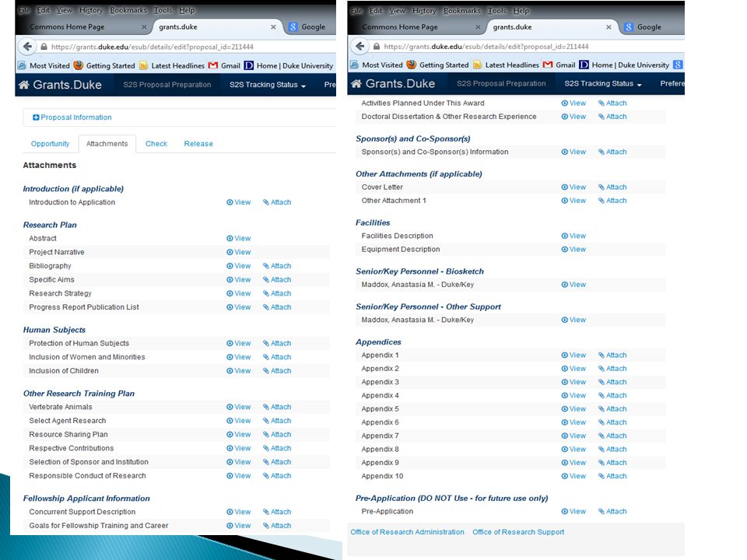Viewport: 747px width, 560px height.
Task: Open the Release tab
Action: (198, 144)
